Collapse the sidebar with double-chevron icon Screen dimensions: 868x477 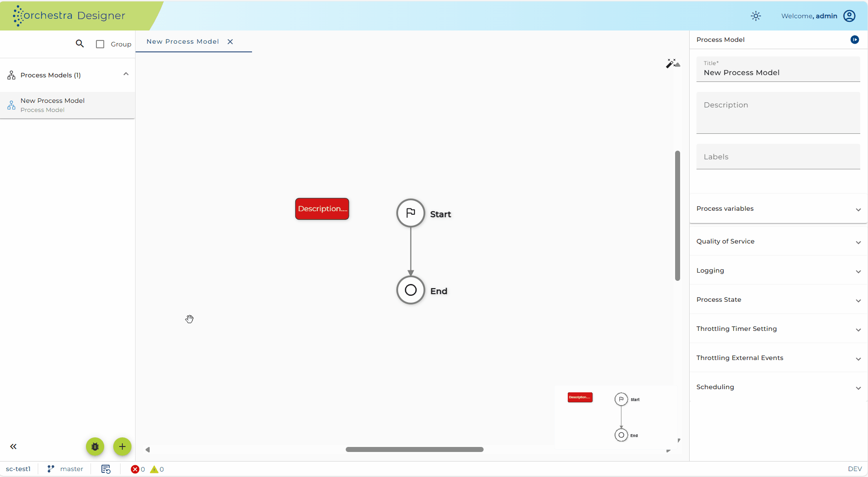tap(13, 447)
